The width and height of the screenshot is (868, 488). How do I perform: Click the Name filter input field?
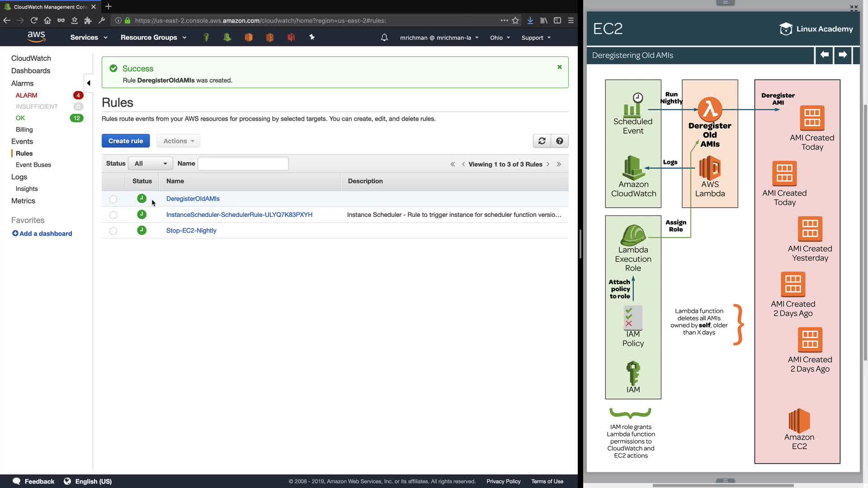point(243,164)
